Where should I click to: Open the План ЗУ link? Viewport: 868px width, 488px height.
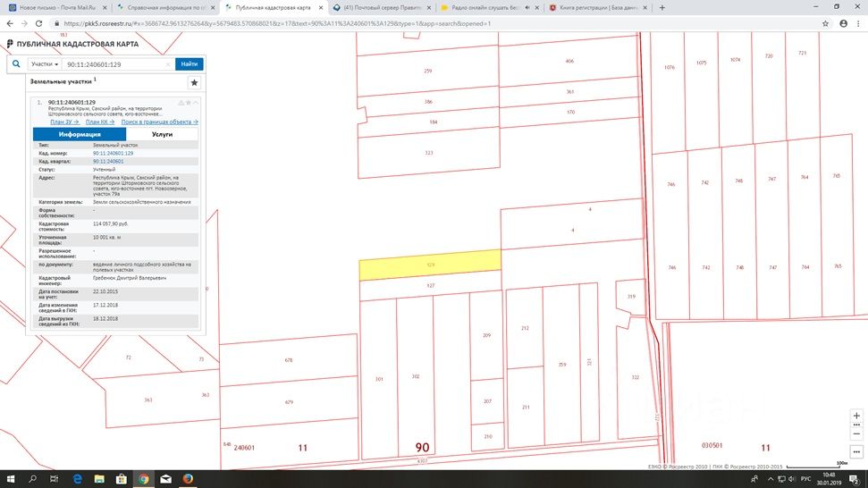click(x=64, y=122)
